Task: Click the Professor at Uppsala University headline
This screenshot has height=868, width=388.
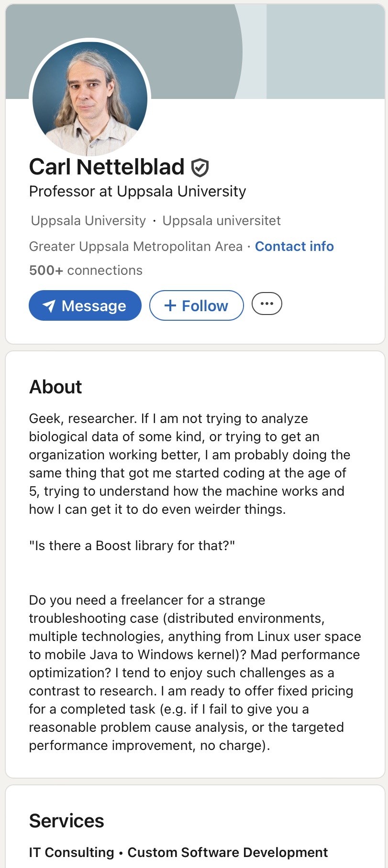Action: pos(137,192)
